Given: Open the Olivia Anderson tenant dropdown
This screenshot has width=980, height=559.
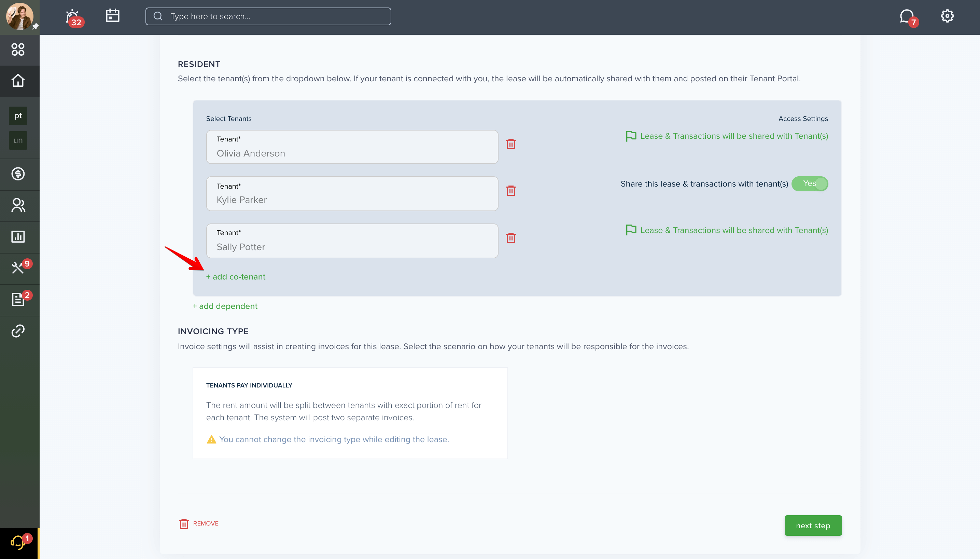Looking at the screenshot, I should (352, 147).
